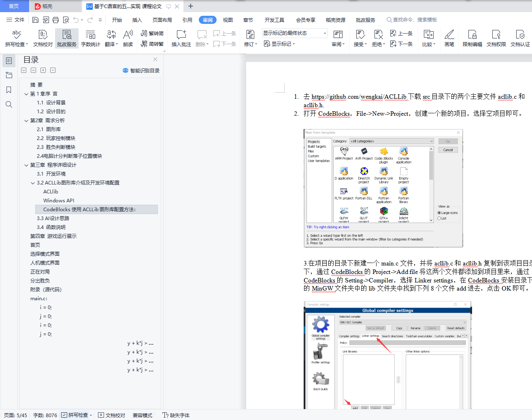Open document permissions (文档权限)

pos(496,38)
